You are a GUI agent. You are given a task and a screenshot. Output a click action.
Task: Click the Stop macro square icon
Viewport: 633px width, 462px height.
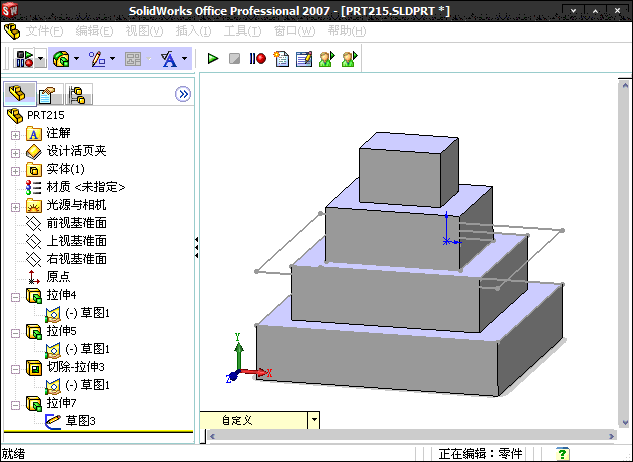pyautogui.click(x=235, y=59)
